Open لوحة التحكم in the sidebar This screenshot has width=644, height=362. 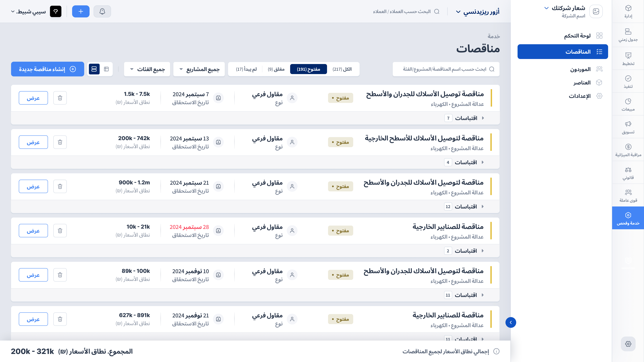562,36
